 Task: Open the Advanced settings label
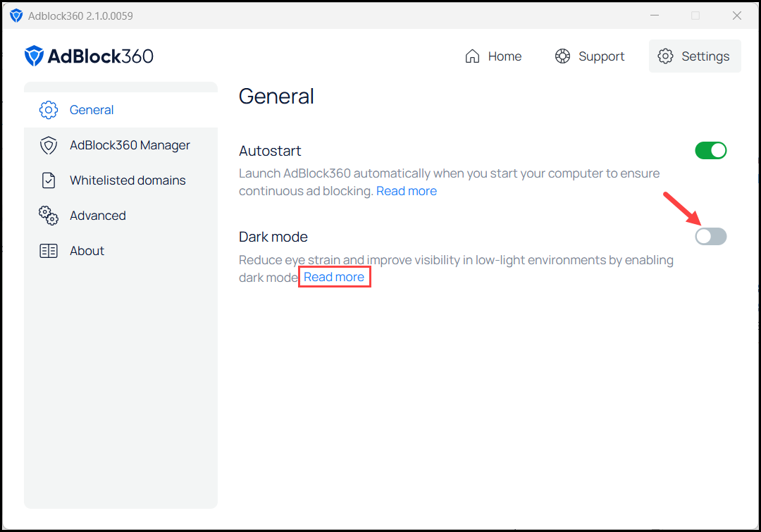point(97,216)
